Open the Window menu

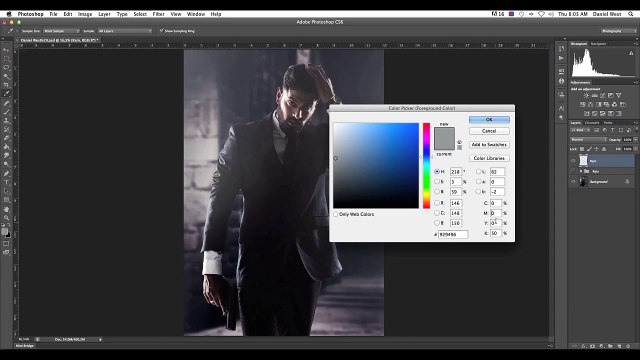(196, 14)
